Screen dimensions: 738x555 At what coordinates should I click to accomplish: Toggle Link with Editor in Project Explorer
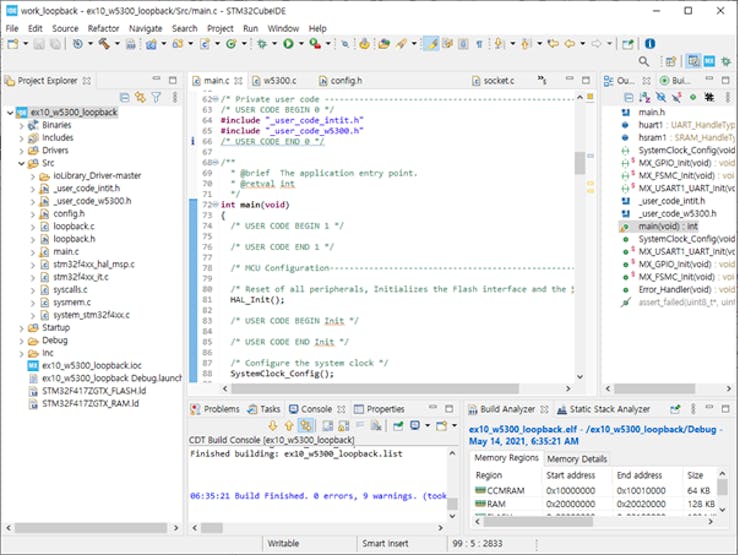(140, 97)
